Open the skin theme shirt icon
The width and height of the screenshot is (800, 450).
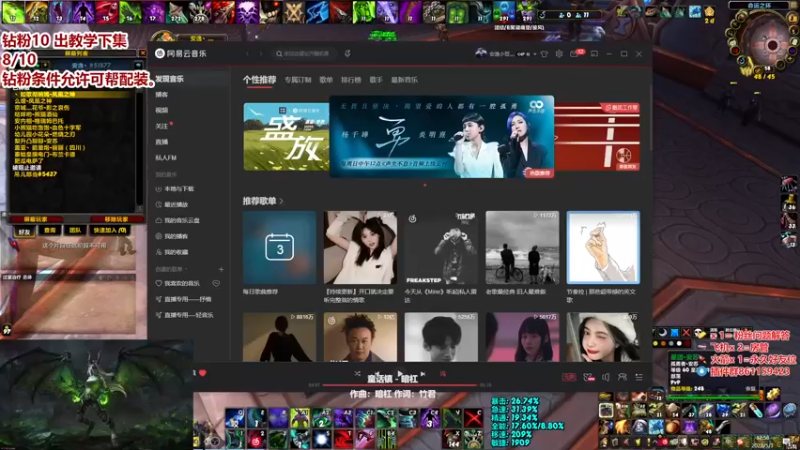pyautogui.click(x=544, y=54)
